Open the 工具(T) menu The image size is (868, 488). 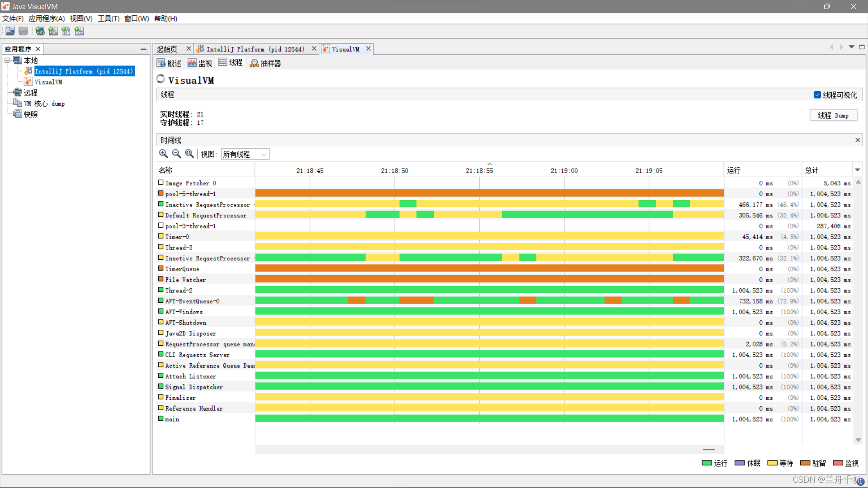pos(108,19)
